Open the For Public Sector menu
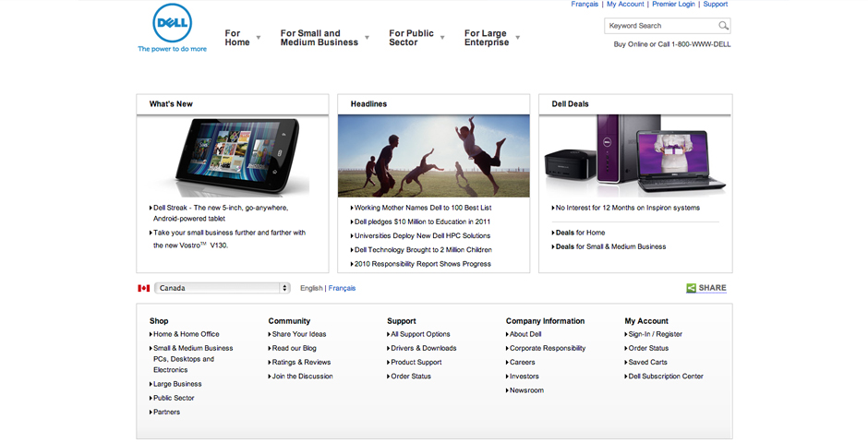The image size is (868, 443). tap(411, 38)
